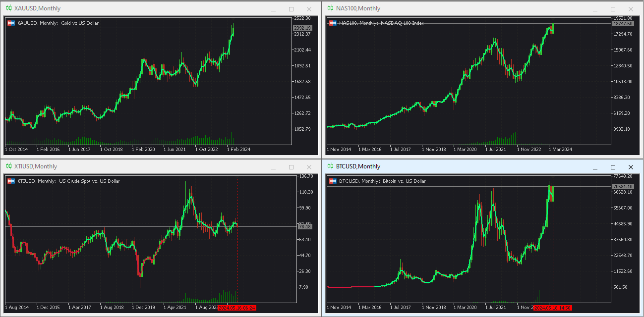Image resolution: width=644 pixels, height=317 pixels.
Task: Click '1 Jul 2021' on the NAS100 time axis
Action: (x=497, y=149)
